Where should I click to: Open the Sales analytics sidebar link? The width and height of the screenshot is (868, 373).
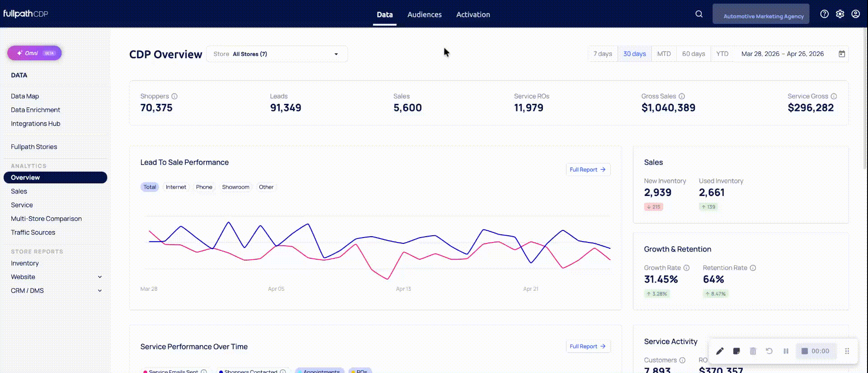(19, 191)
